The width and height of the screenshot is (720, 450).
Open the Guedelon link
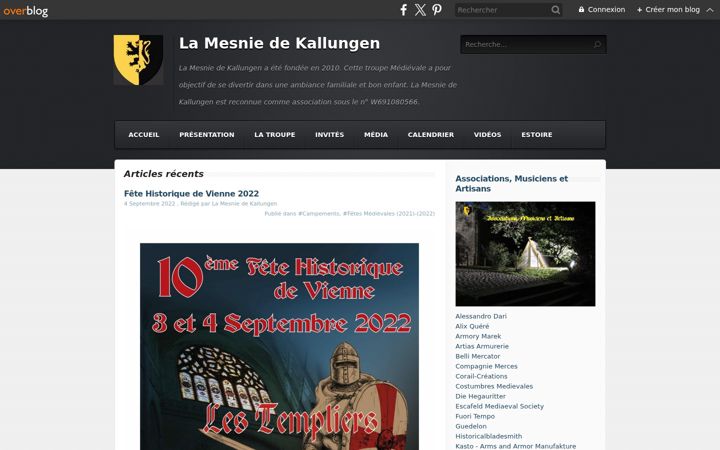[x=471, y=427]
